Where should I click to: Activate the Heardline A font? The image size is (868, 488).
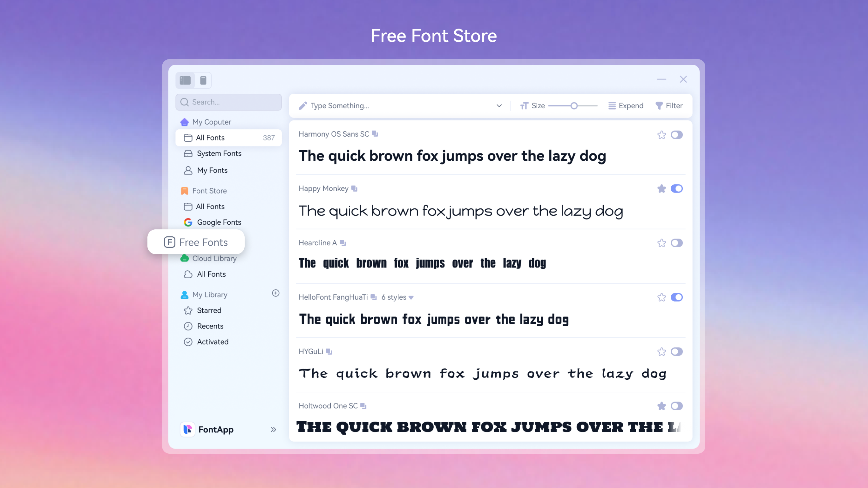point(677,243)
